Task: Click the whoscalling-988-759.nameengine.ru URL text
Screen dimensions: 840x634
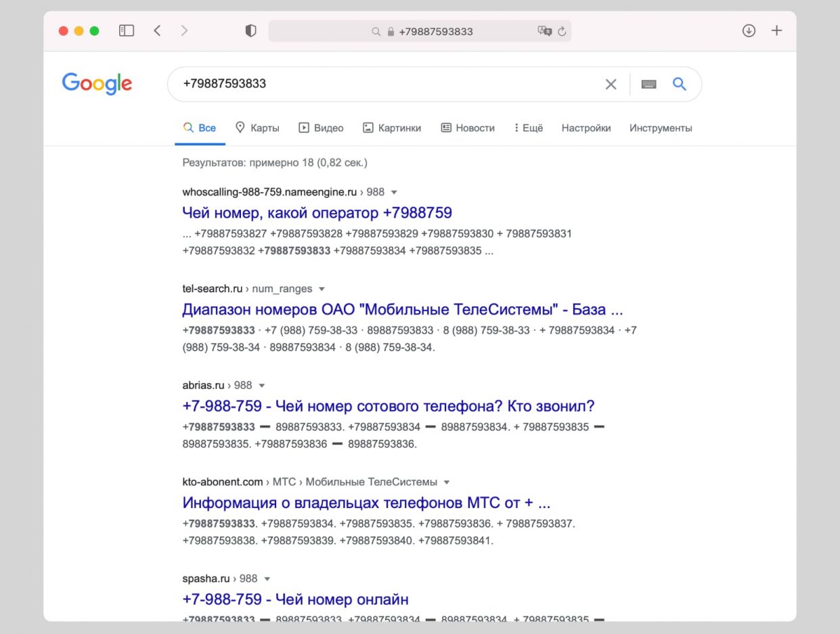Action: click(269, 192)
